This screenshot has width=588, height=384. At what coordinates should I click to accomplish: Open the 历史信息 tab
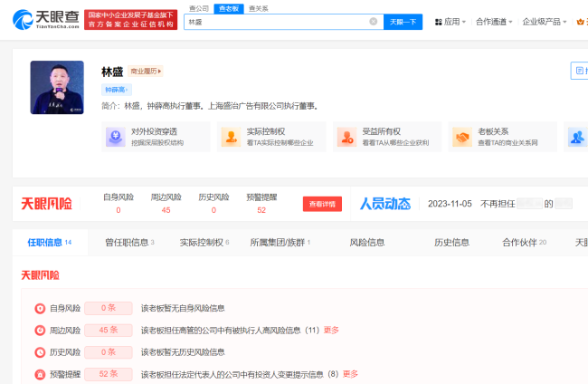452,243
